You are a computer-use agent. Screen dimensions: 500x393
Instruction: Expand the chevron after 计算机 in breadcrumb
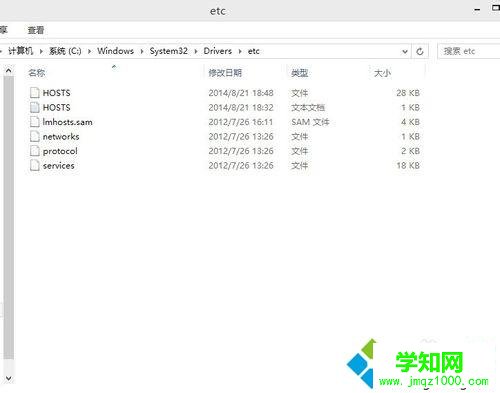click(x=41, y=51)
